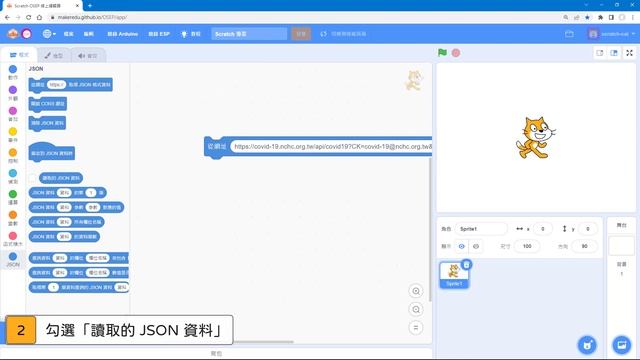Click the workspace horizontal scrollbar
640x360 pixels.
(264, 342)
